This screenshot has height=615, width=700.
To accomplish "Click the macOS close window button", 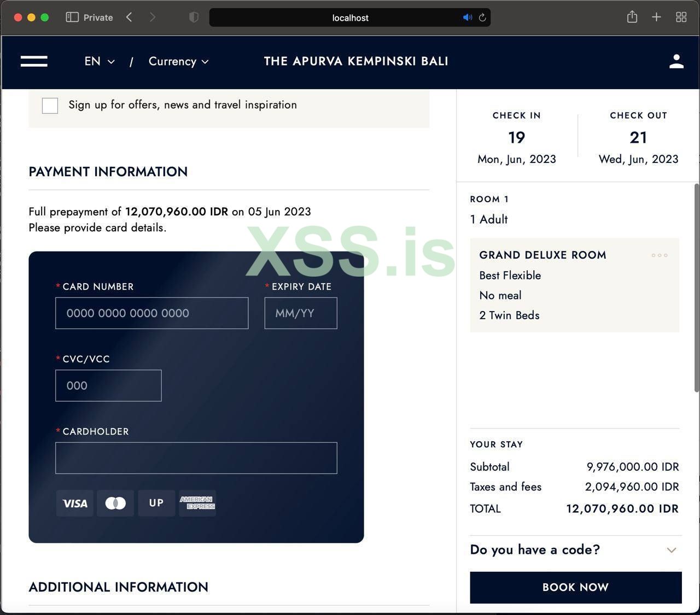I will 17,17.
